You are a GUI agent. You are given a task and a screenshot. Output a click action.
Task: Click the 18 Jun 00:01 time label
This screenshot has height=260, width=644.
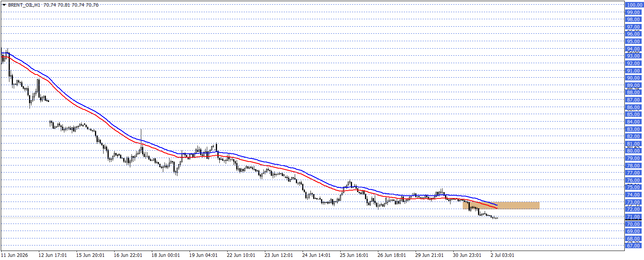click(166, 255)
